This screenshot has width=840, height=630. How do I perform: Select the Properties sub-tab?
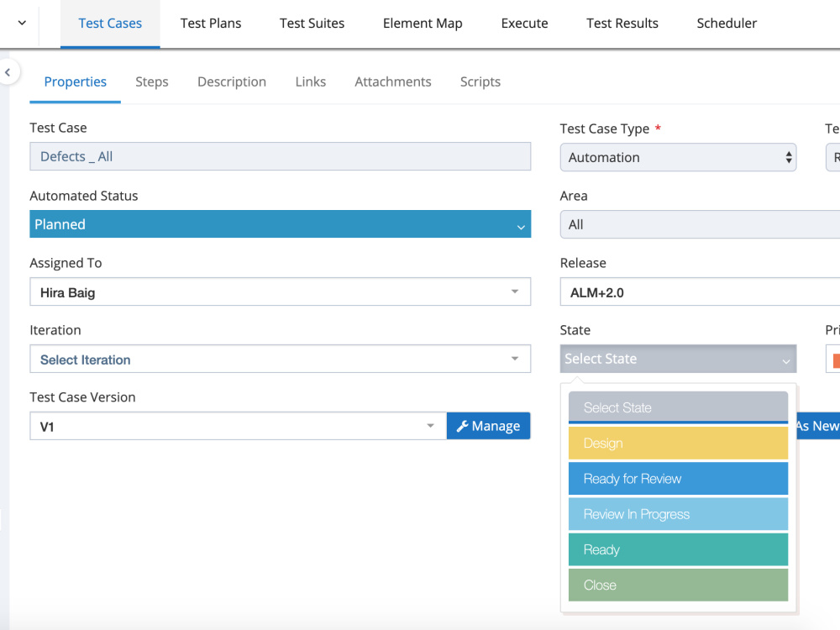click(75, 82)
